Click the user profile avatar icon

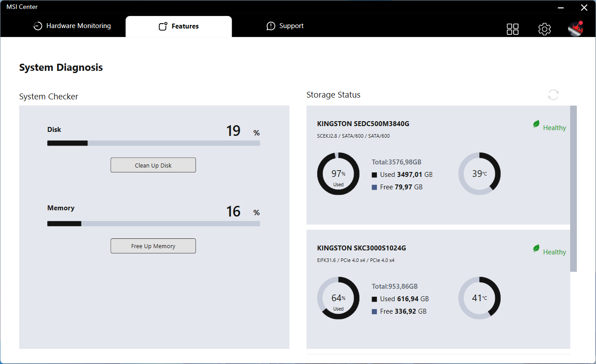(x=575, y=29)
